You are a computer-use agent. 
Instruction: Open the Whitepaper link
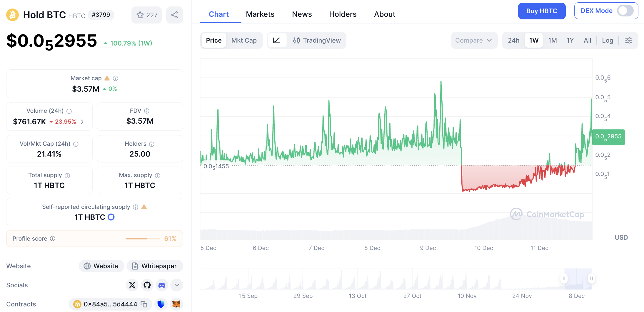[155, 266]
